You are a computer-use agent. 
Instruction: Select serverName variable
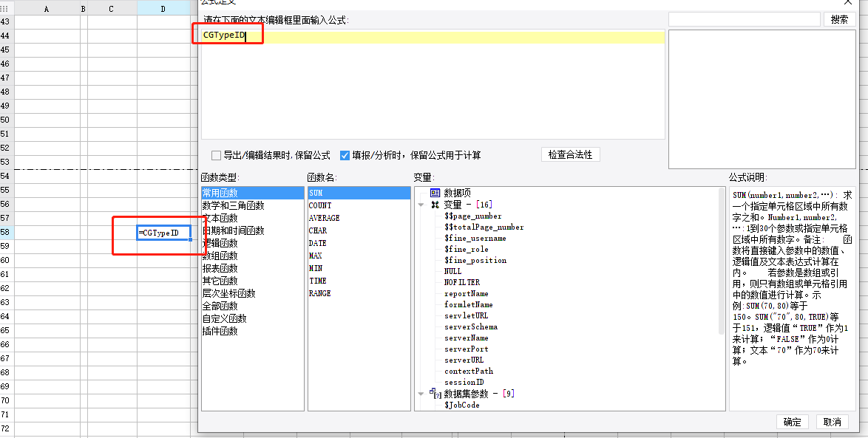tap(466, 338)
